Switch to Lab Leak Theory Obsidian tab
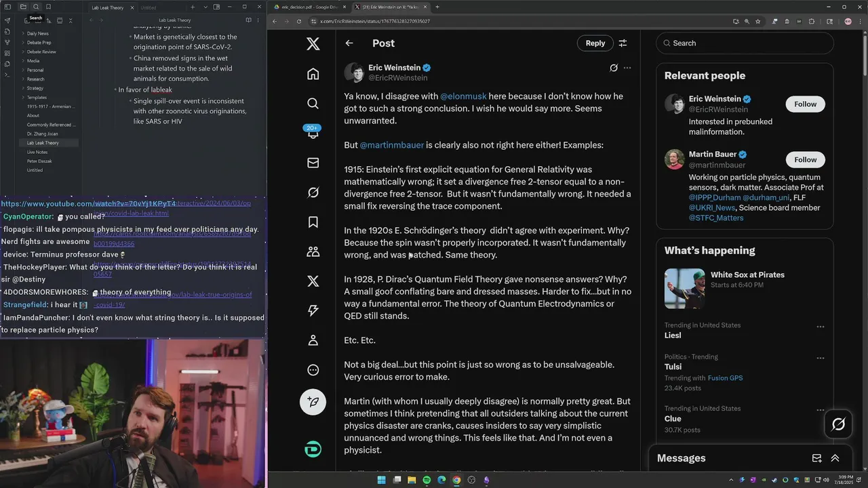Screen dimensions: 868x488 point(108,7)
